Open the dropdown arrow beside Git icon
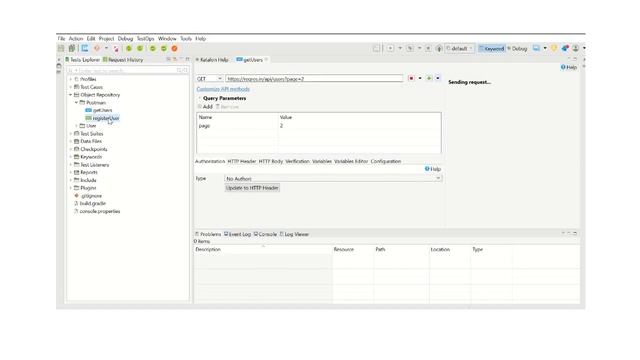The width and height of the screenshot is (640, 360). tap(106, 48)
